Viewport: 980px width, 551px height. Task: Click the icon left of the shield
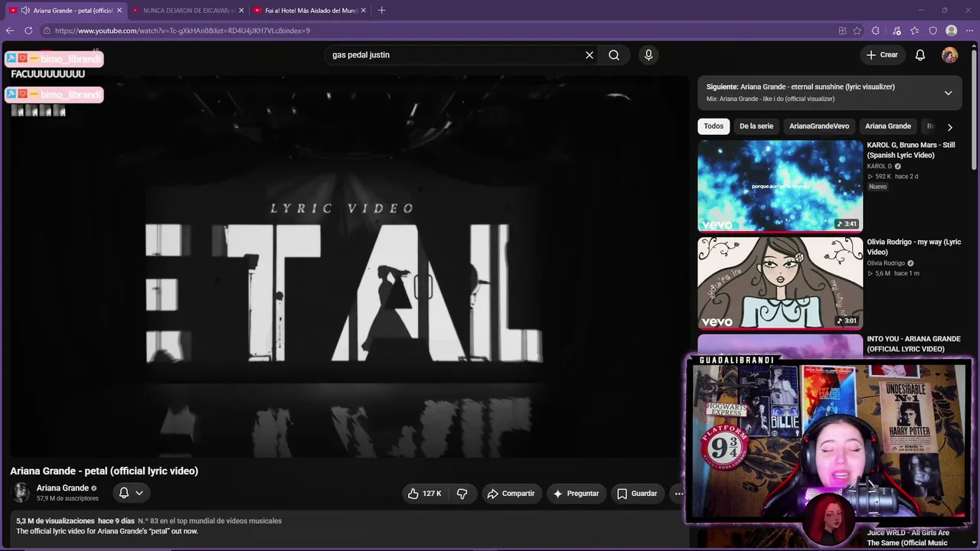coord(914,31)
